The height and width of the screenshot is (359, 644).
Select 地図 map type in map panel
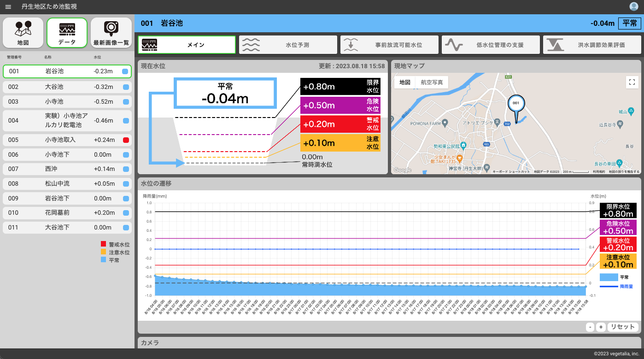click(x=404, y=82)
